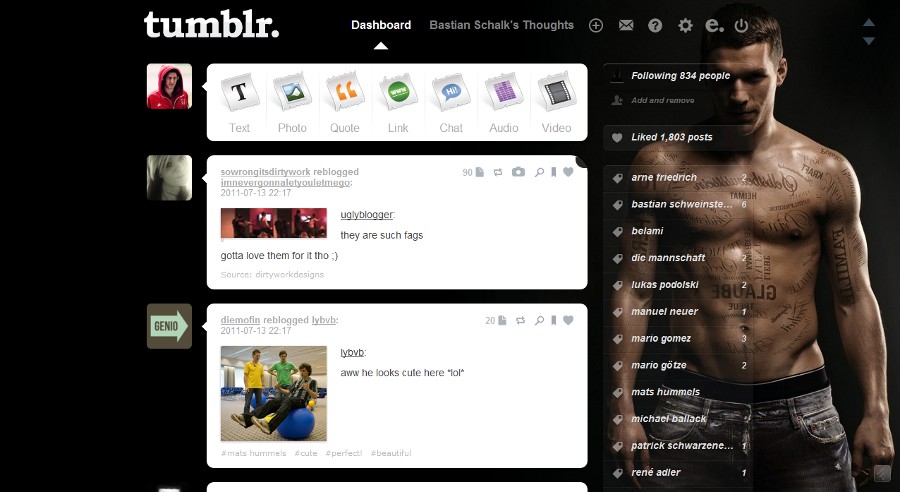Click post timestamp 2011-07-13 22:17 under diemofin
This screenshot has width=900, height=492.
click(255, 331)
